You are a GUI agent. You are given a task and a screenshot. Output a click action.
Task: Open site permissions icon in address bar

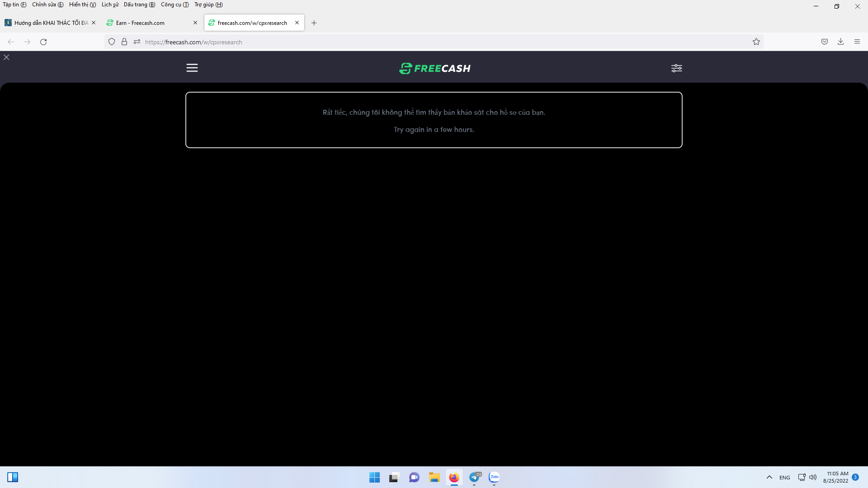tap(137, 42)
